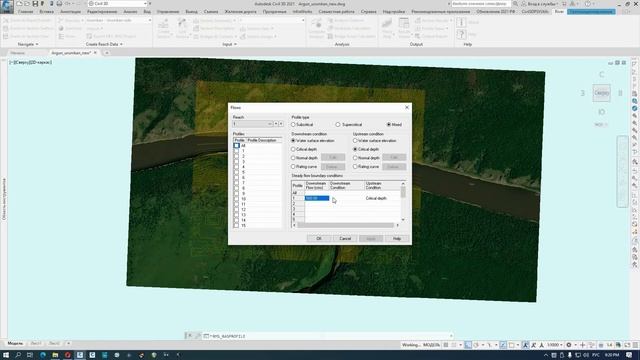The width and height of the screenshot is (640, 360).
Task: Click the Help question mark icon in title bar
Action: (588, 4)
